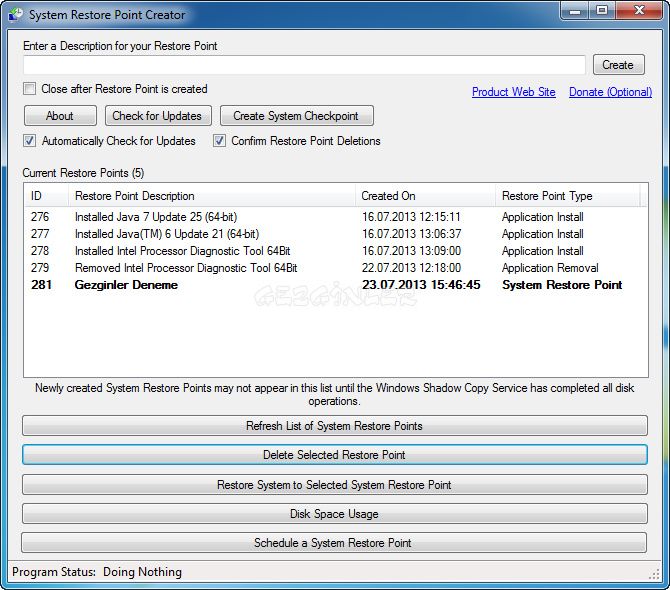Minimize the System Restore Point Creator window
This screenshot has width=670, height=590.
click(575, 11)
